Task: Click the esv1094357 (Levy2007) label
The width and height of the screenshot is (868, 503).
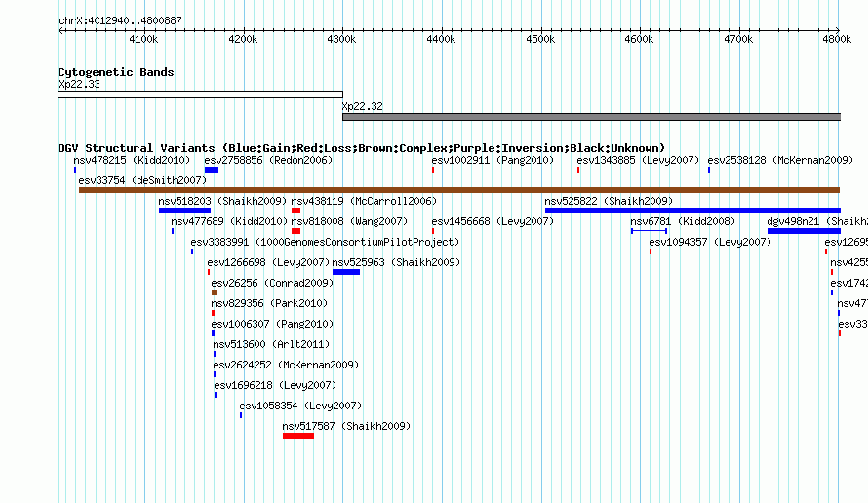Action: pyautogui.click(x=710, y=242)
